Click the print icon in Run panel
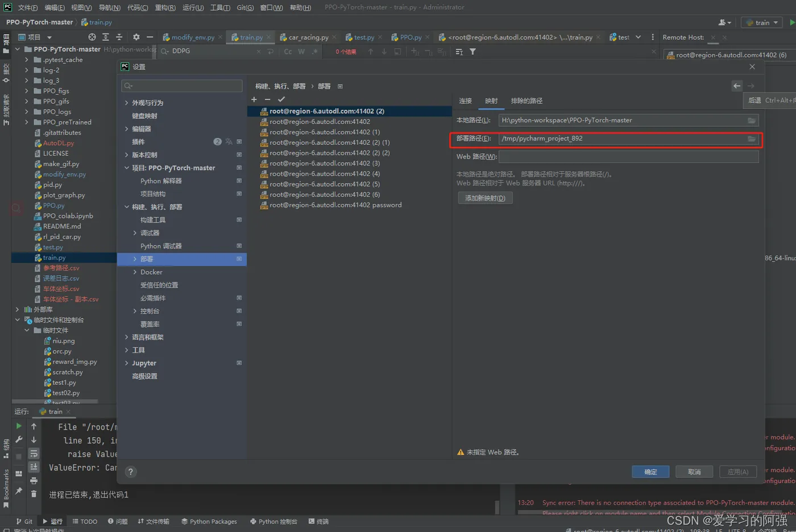The image size is (796, 532). pos(34,481)
